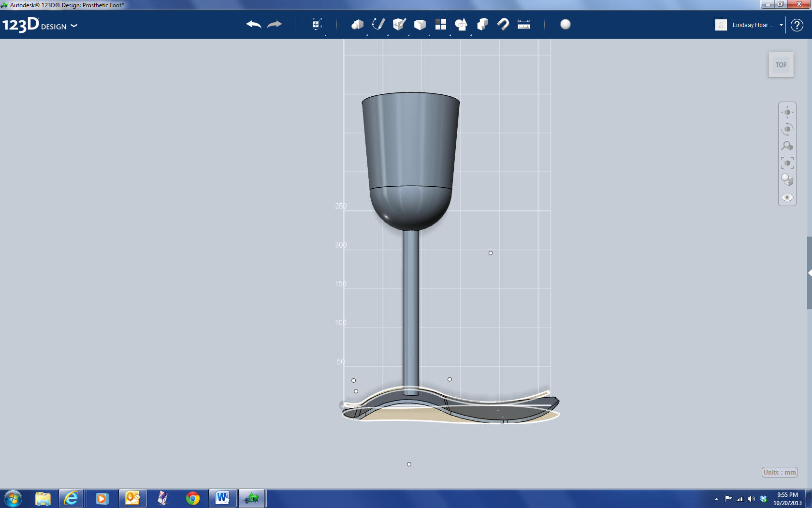The height and width of the screenshot is (508, 812).
Task: Click the Undo arrow
Action: click(x=253, y=24)
